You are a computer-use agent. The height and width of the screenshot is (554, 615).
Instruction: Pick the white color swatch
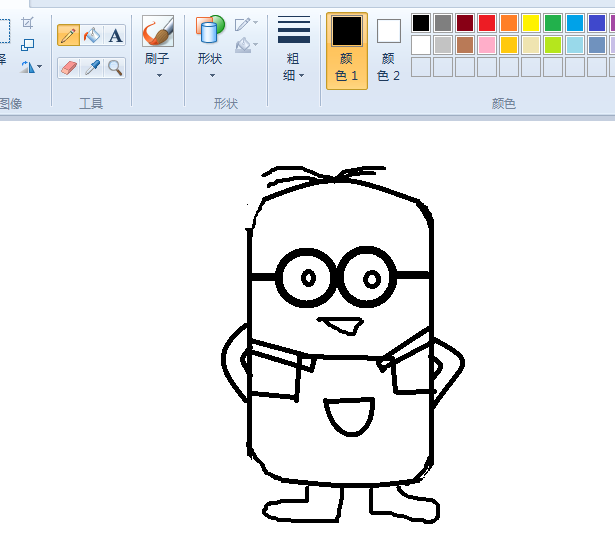pyautogui.click(x=421, y=45)
